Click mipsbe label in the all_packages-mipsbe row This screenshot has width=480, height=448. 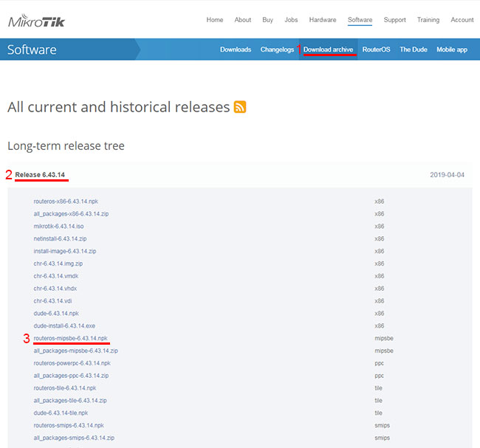pyautogui.click(x=384, y=351)
